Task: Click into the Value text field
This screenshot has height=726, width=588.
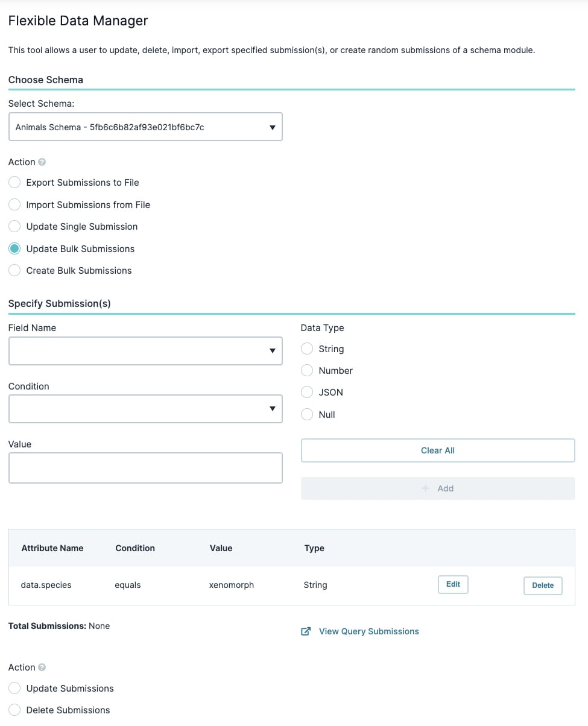Action: point(145,468)
